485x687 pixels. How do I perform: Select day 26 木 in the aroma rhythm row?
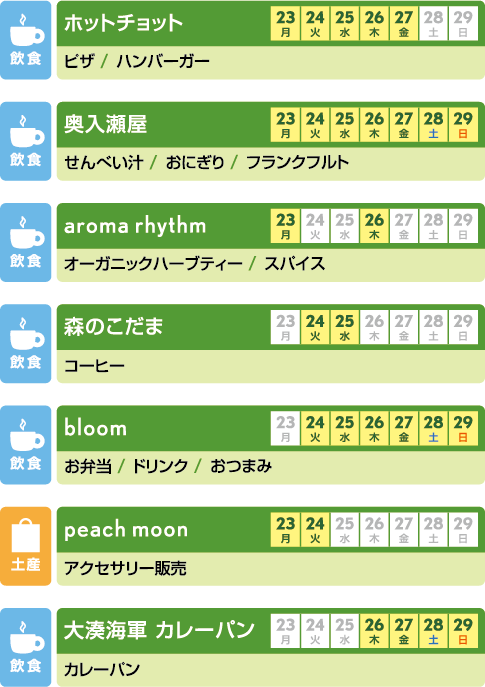(x=374, y=226)
